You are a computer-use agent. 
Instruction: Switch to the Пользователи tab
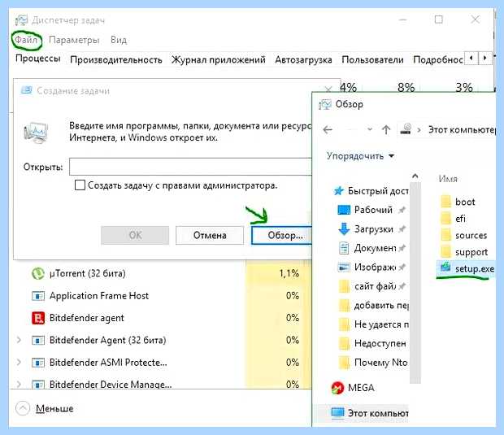[372, 60]
